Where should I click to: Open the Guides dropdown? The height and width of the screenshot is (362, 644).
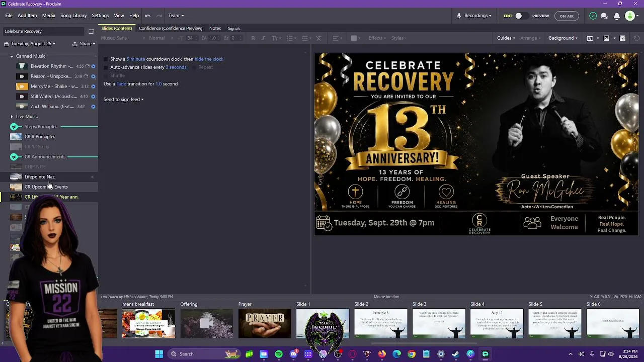click(x=506, y=38)
